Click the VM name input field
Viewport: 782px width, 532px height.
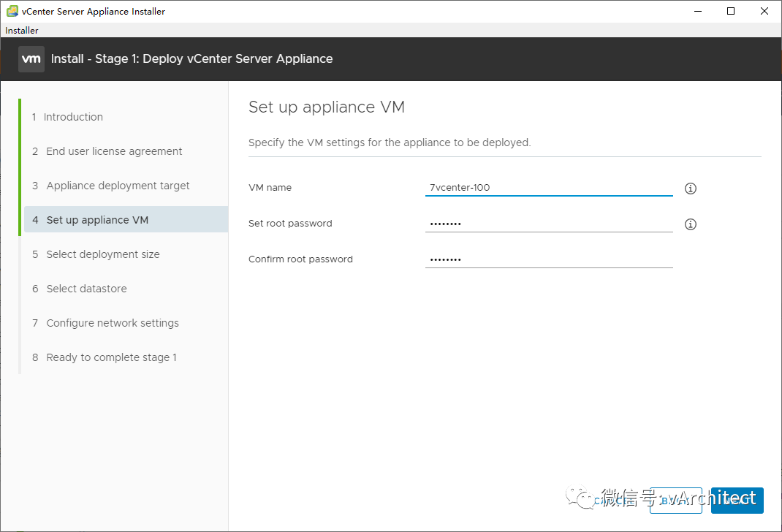click(x=548, y=188)
